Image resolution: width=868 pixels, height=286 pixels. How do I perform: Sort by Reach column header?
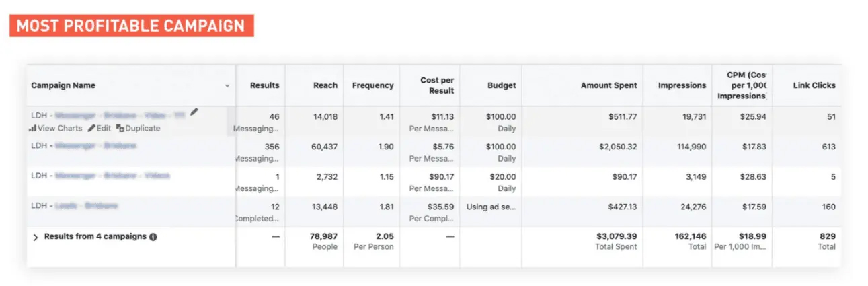coord(325,85)
